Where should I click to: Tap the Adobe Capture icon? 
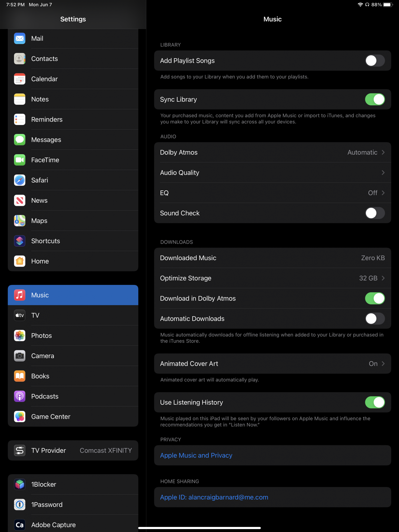pos(20,525)
